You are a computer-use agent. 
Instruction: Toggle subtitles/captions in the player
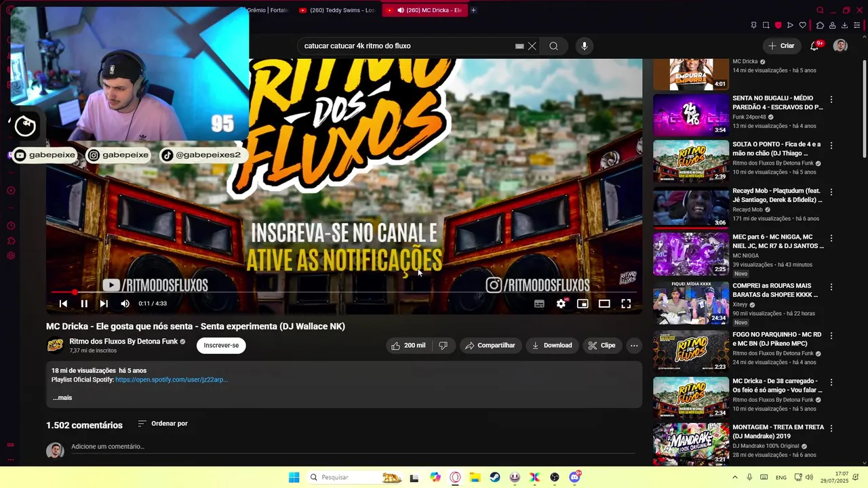tap(539, 304)
